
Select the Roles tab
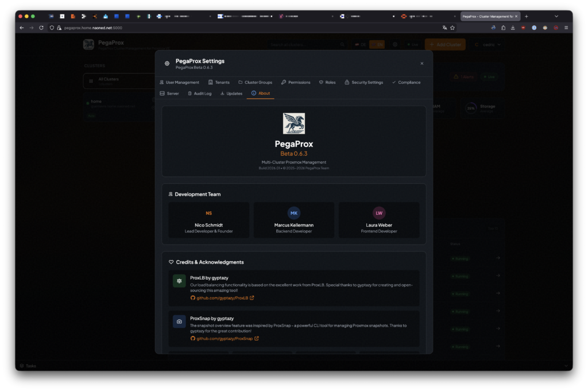pyautogui.click(x=327, y=82)
